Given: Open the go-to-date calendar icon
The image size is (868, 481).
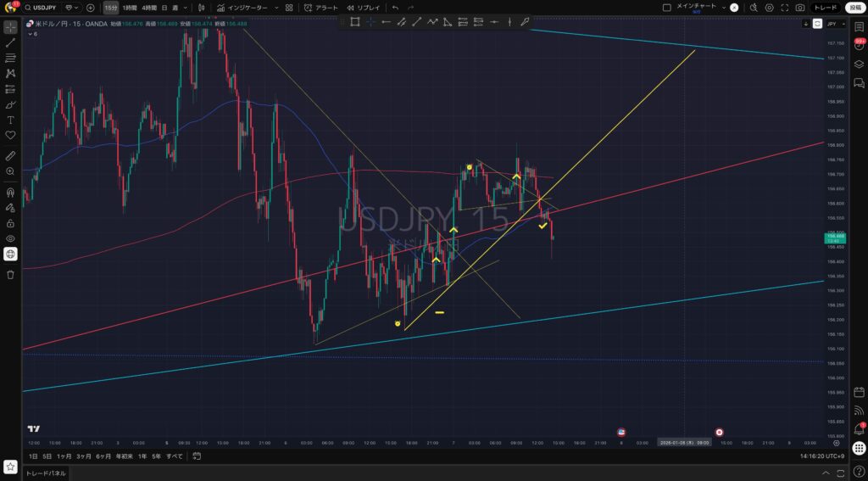Looking at the screenshot, I should click(x=197, y=456).
